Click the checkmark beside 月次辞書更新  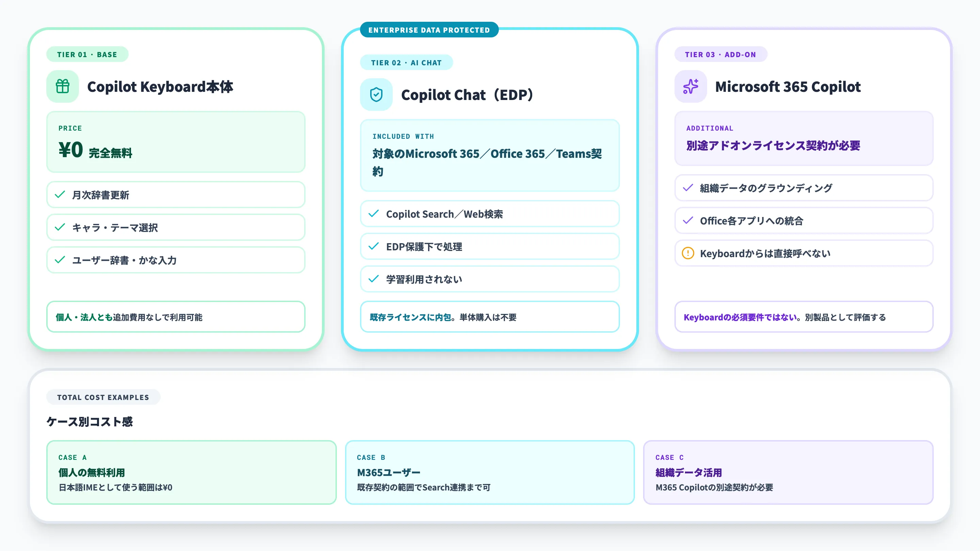(x=60, y=195)
